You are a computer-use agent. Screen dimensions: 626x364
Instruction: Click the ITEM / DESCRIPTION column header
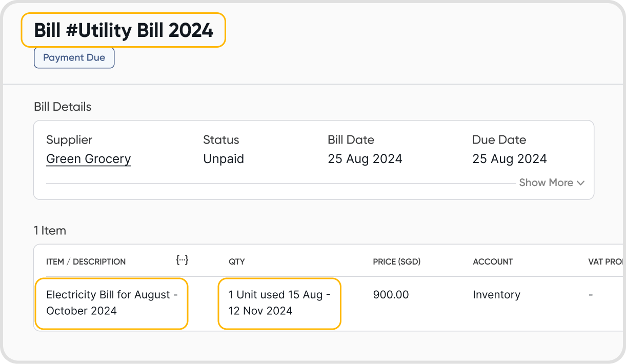click(x=86, y=261)
